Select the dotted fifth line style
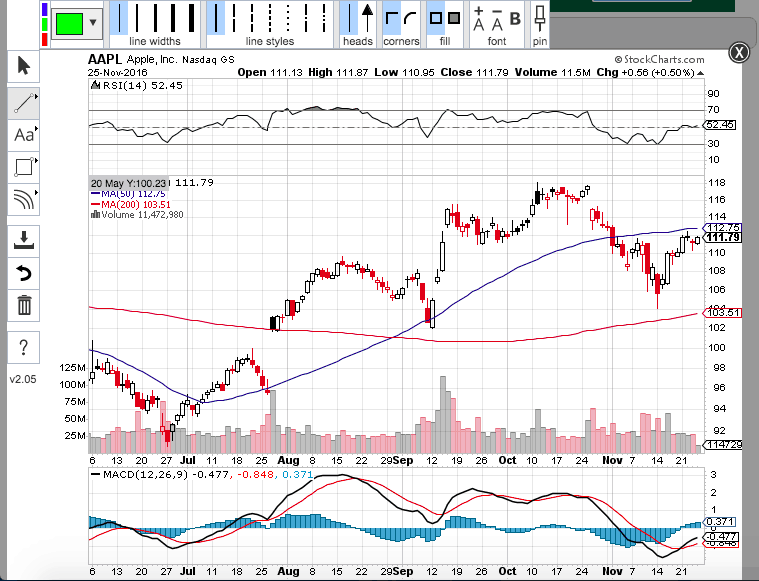Image resolution: width=759 pixels, height=581 pixels. click(x=288, y=18)
